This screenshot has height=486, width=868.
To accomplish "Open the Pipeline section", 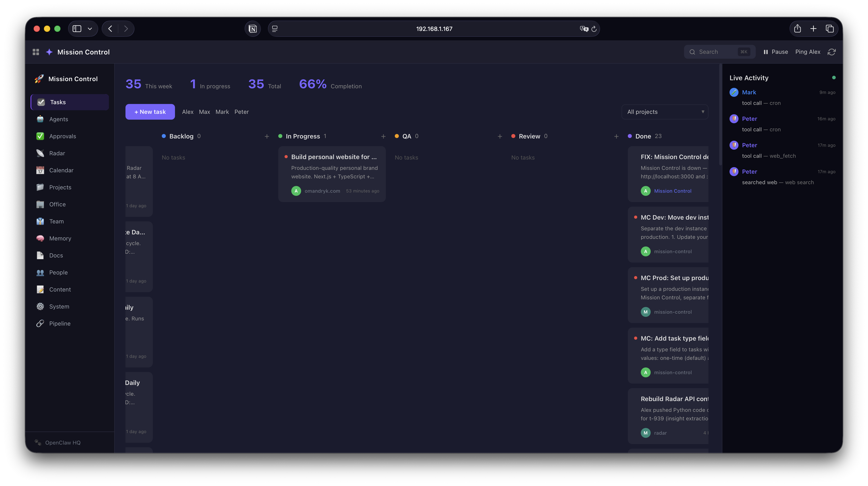I will (x=60, y=323).
